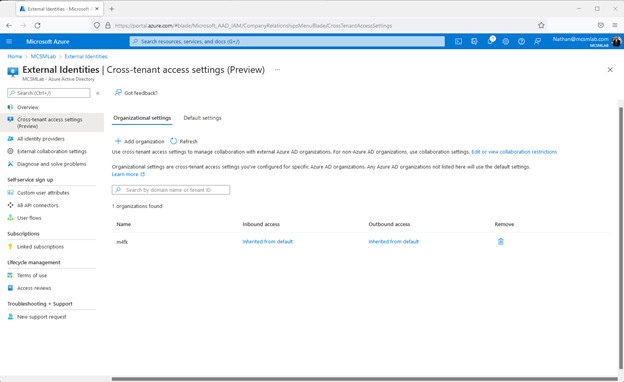Click the browser address bar URL
624x382 pixels.
(x=253, y=25)
